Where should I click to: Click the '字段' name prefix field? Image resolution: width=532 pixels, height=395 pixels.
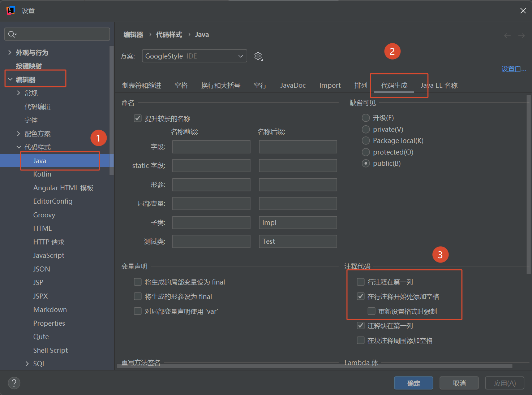pyautogui.click(x=211, y=147)
